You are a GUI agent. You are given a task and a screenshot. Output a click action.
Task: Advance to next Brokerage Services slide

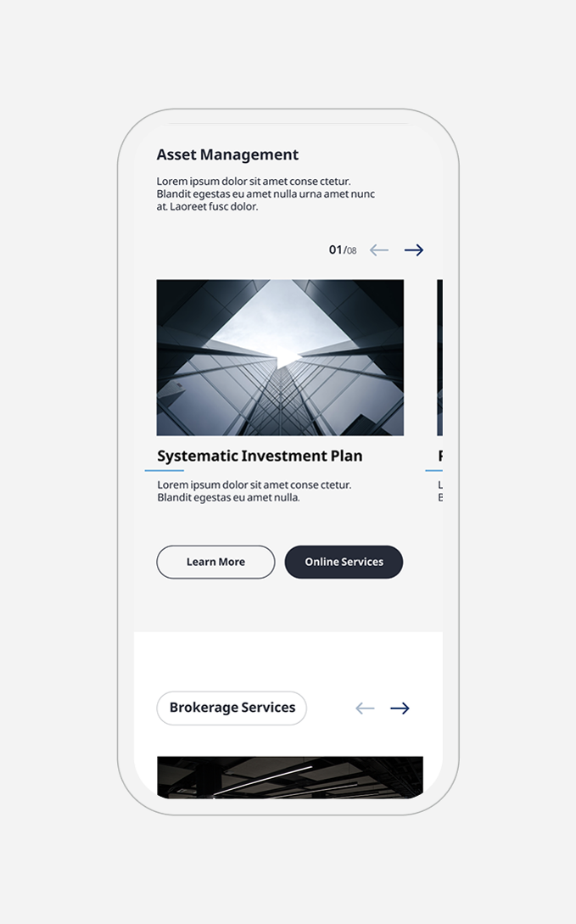point(400,708)
